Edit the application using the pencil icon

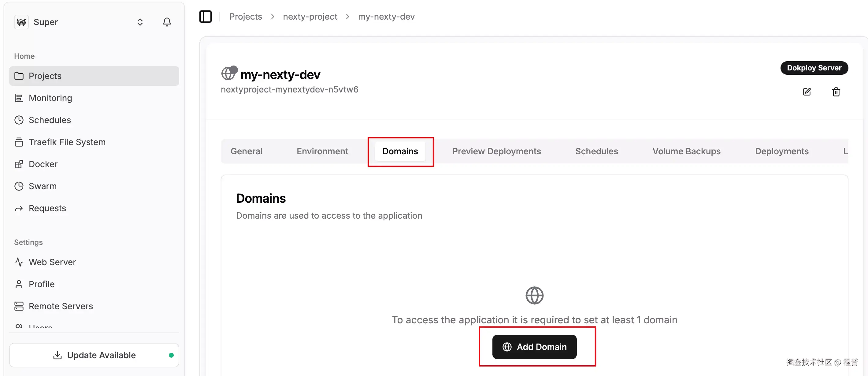[807, 92]
